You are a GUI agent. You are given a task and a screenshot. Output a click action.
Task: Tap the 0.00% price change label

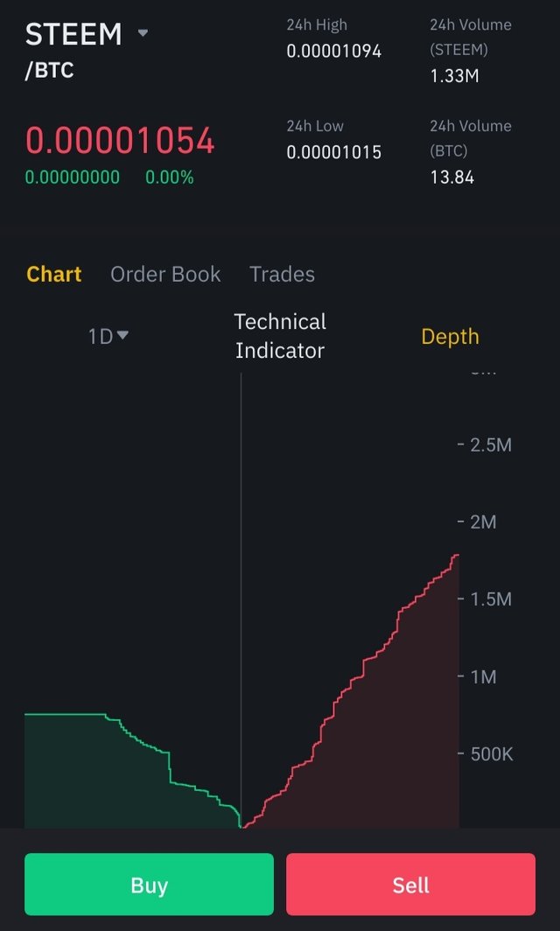tap(170, 178)
